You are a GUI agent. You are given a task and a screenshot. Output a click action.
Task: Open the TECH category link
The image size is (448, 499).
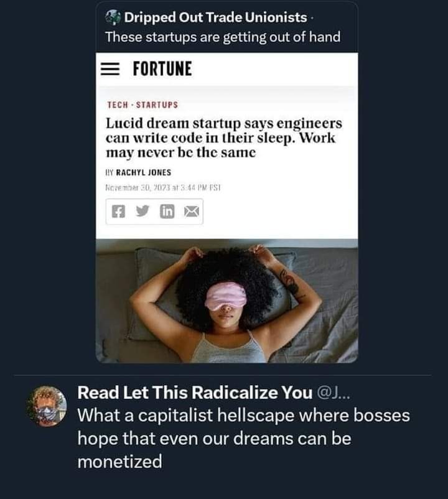[118, 105]
